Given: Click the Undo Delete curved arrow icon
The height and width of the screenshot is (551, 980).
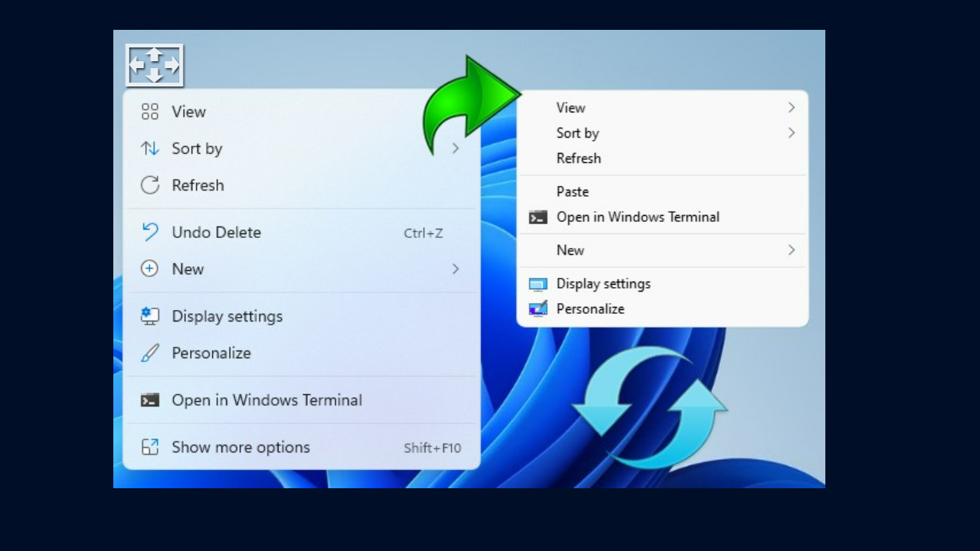Looking at the screenshot, I should click(150, 232).
